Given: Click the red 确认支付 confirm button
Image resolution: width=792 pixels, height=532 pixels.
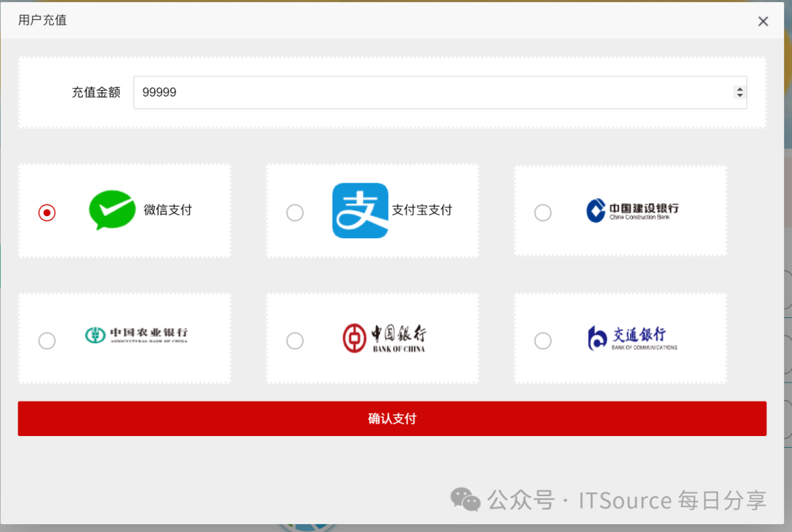Looking at the screenshot, I should (392, 418).
